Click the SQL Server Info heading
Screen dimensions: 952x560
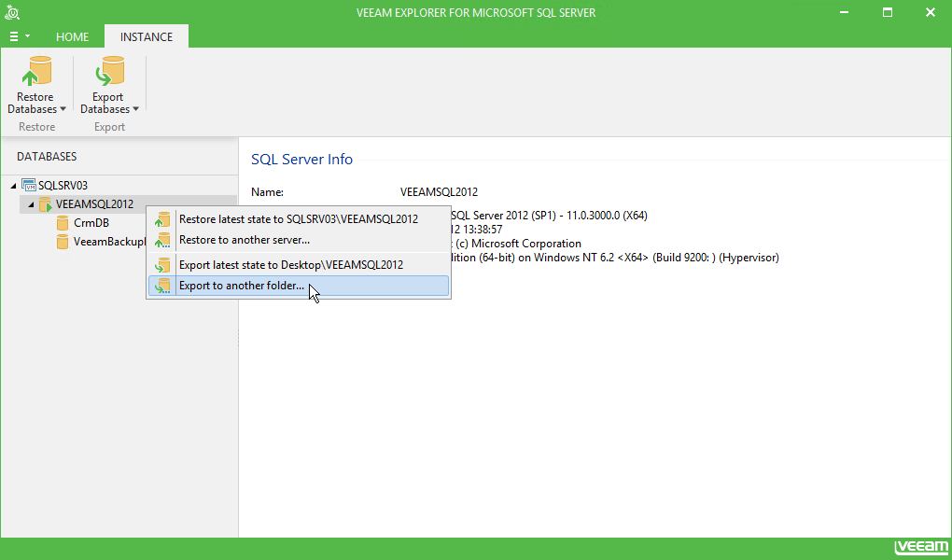point(301,159)
